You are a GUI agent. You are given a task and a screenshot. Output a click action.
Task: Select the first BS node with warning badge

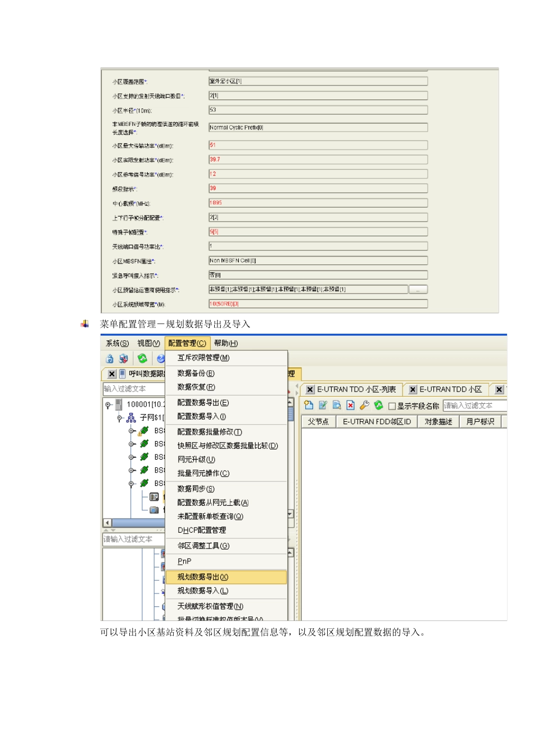click(143, 431)
